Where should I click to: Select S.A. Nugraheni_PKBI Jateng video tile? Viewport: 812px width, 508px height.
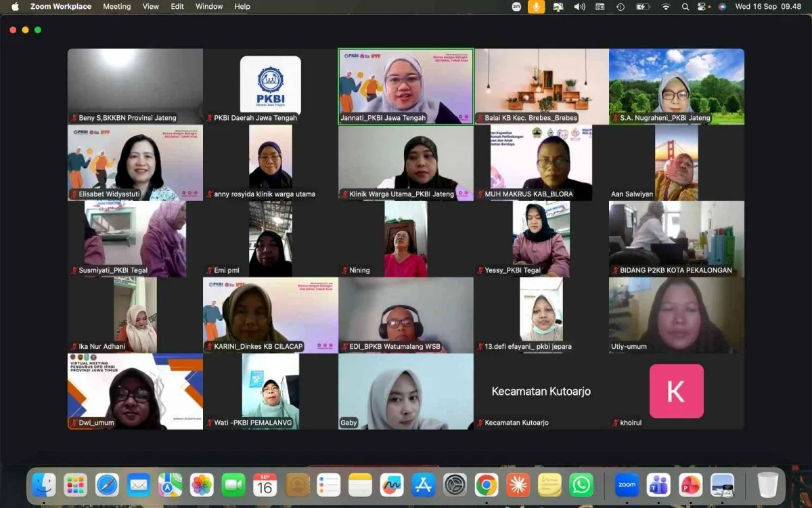pyautogui.click(x=677, y=86)
